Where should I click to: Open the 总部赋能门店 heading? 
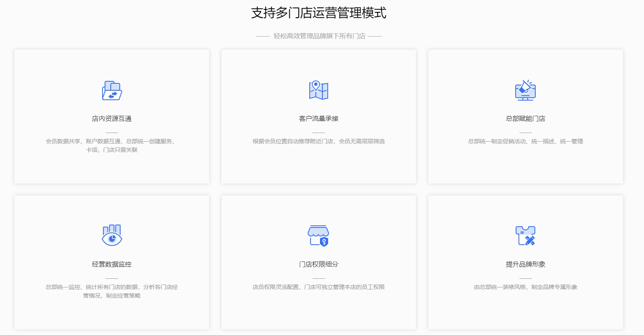[525, 119]
